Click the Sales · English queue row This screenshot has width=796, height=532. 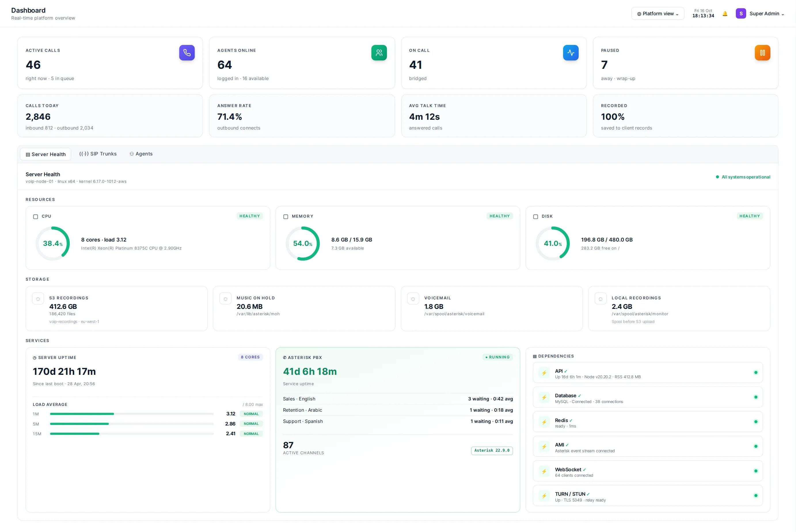point(398,399)
